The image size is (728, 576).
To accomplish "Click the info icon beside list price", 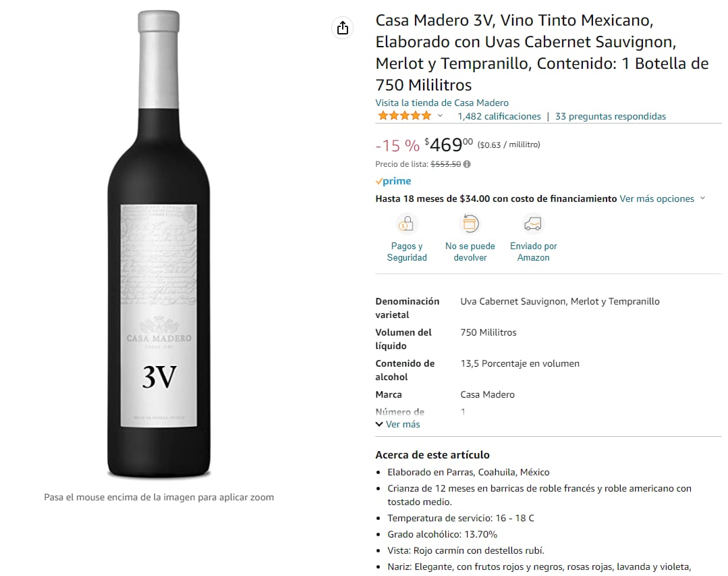I will coord(467,164).
